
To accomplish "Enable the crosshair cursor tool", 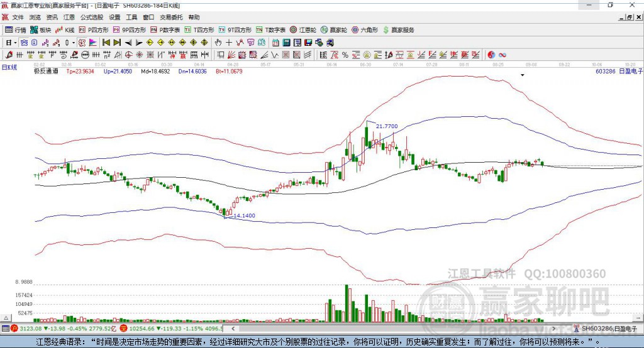I will [x=229, y=43].
